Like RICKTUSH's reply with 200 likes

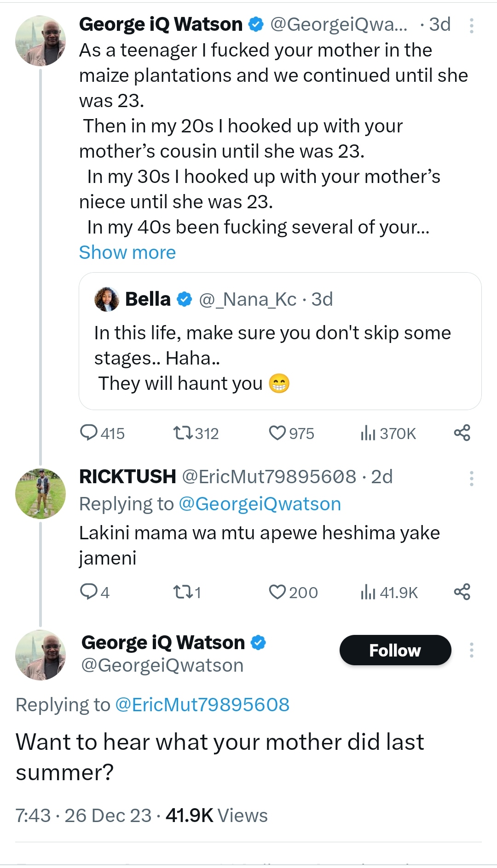coord(277,592)
